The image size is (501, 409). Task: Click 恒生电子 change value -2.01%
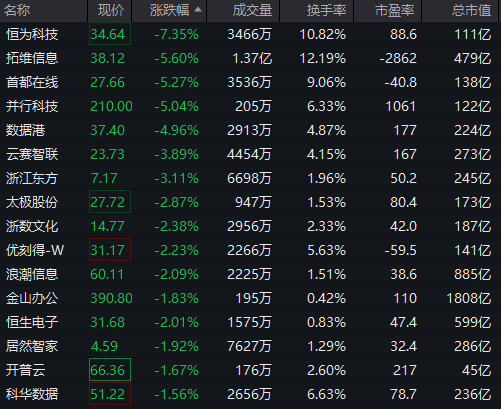coord(176,322)
